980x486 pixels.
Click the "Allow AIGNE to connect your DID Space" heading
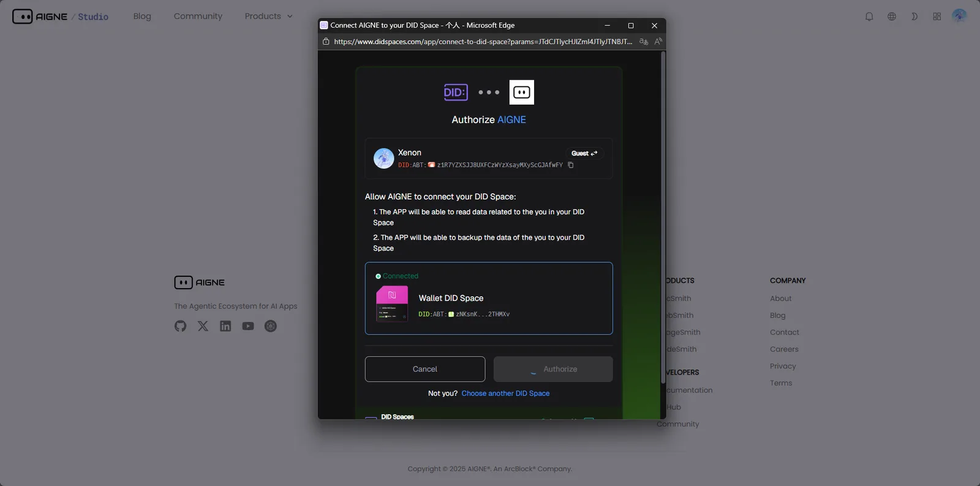440,197
